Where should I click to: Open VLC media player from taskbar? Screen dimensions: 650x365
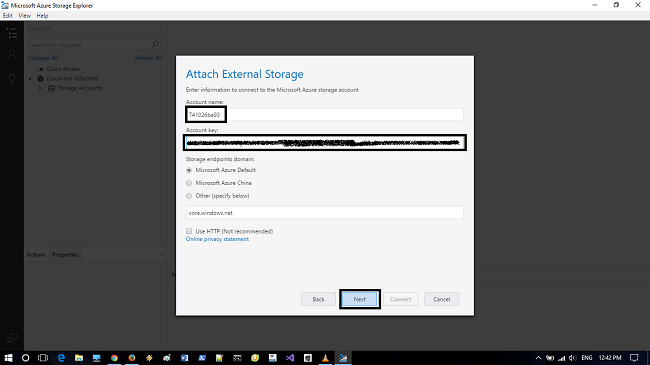[x=325, y=358]
